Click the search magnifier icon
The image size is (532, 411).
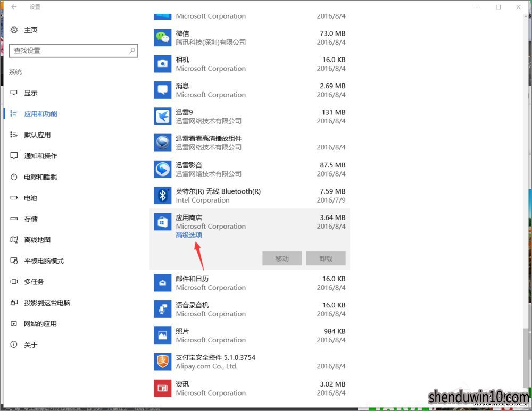132,51
